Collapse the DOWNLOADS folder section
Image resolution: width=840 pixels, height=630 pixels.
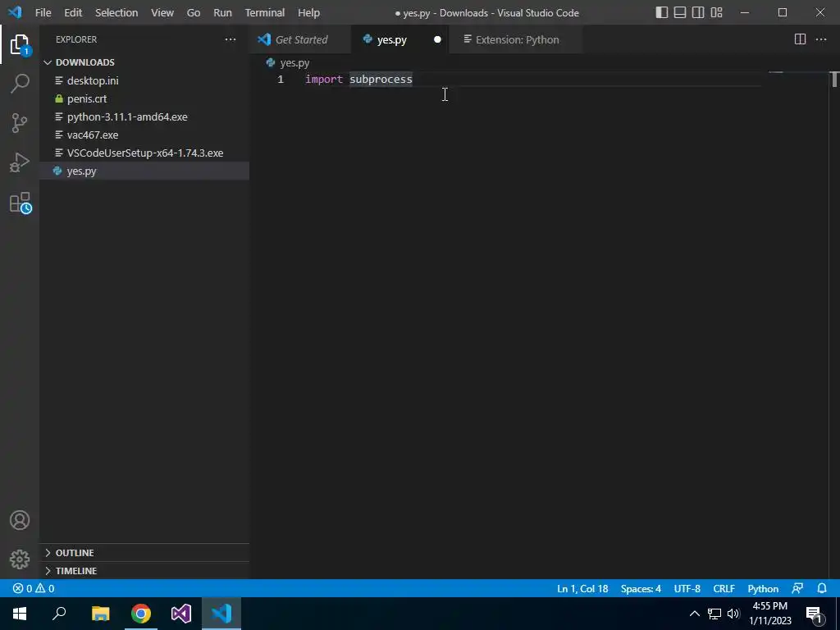pos(144,62)
